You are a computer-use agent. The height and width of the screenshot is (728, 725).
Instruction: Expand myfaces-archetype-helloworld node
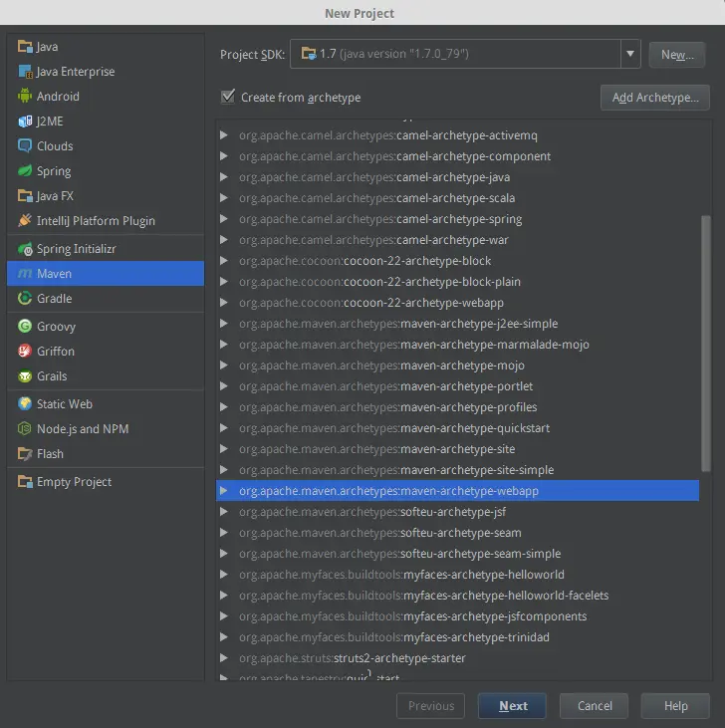pos(224,574)
